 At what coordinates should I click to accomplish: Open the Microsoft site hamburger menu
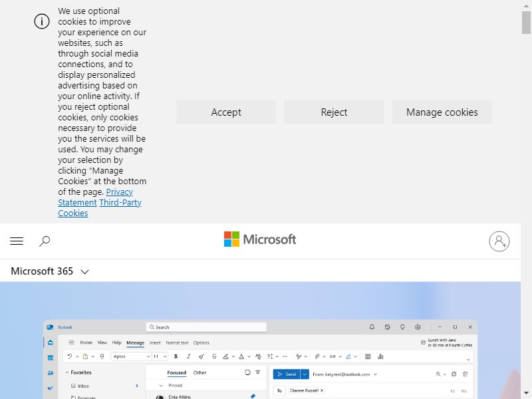(17, 241)
